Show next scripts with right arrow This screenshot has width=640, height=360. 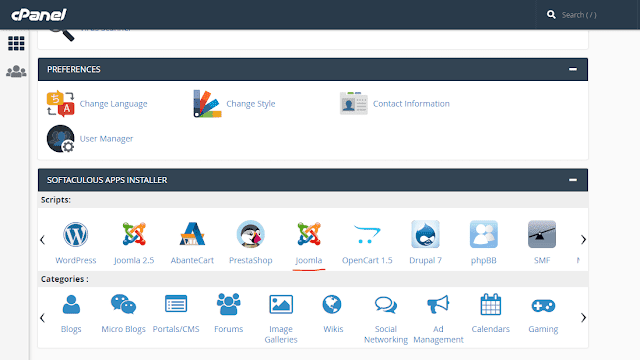583,240
